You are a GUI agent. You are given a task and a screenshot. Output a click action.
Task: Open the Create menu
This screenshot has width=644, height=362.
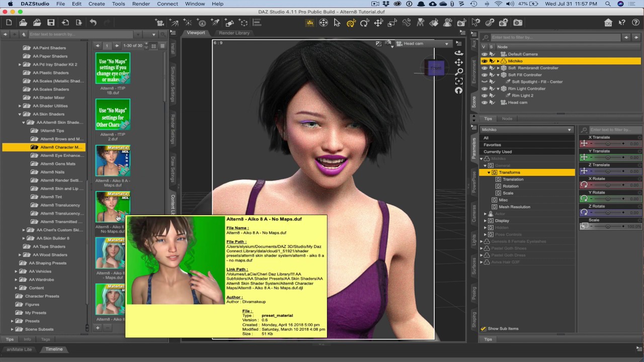[97, 4]
